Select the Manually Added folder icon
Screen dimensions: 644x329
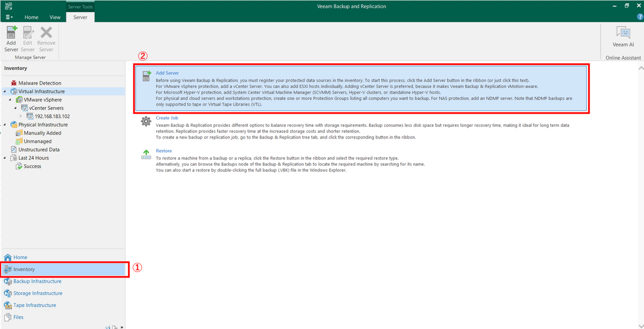click(19, 133)
